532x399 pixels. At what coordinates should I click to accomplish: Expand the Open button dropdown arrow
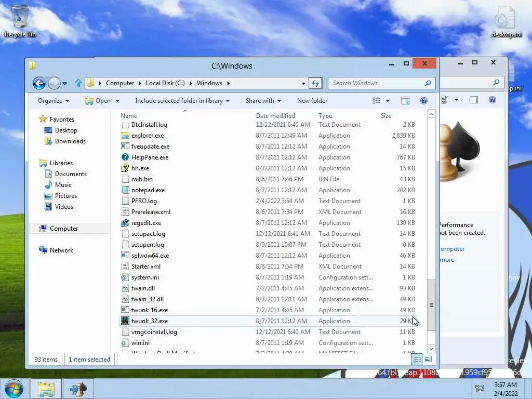tap(118, 101)
